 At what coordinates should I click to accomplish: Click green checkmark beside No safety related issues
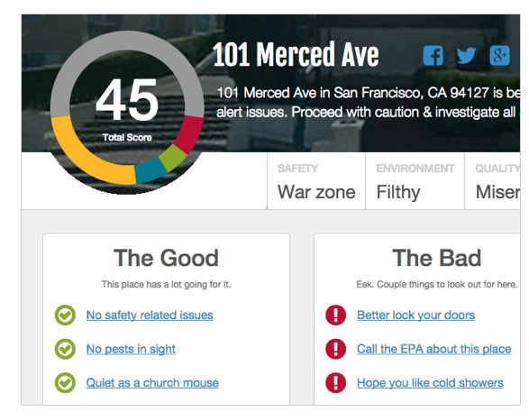pyautogui.click(x=65, y=315)
